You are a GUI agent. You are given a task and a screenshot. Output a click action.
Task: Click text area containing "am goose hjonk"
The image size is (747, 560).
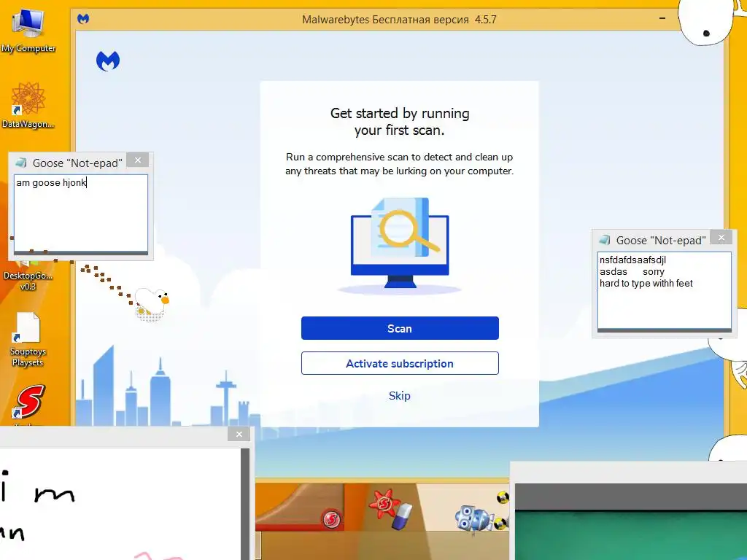click(x=80, y=214)
